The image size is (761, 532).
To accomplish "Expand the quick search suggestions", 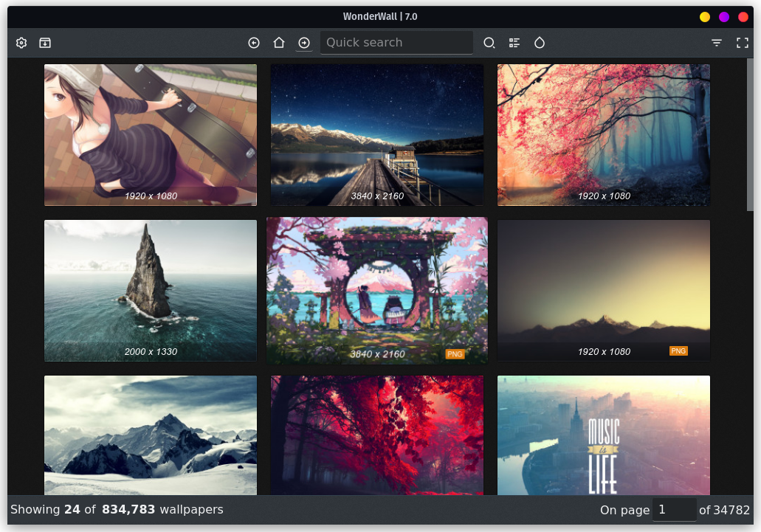I will click(396, 42).
